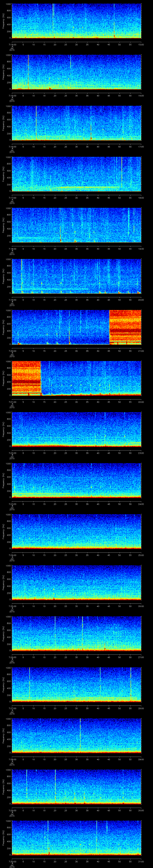Screen dimensions: 153x868
Task: Click the yellow vertical spike near 7:19:04
Action: tap(22, 275)
